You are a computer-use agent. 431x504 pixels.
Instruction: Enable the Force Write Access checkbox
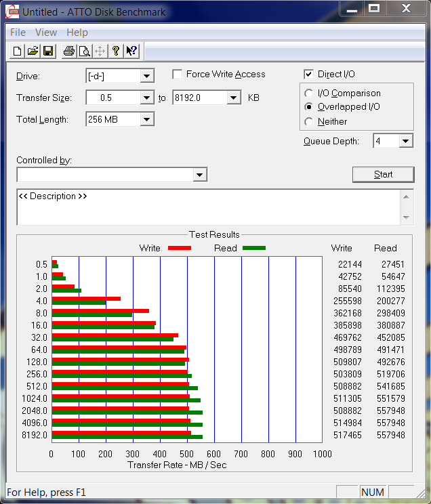pos(178,75)
